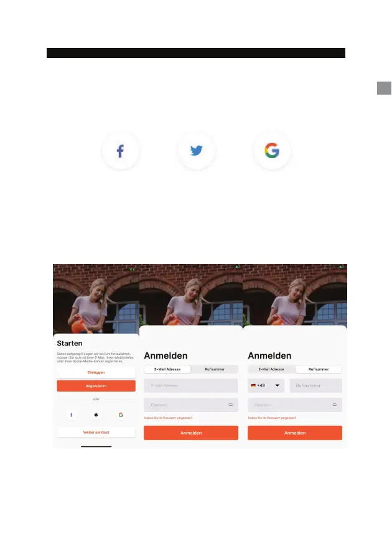
Task: Click the orange Registrieren button
Action: tap(96, 386)
